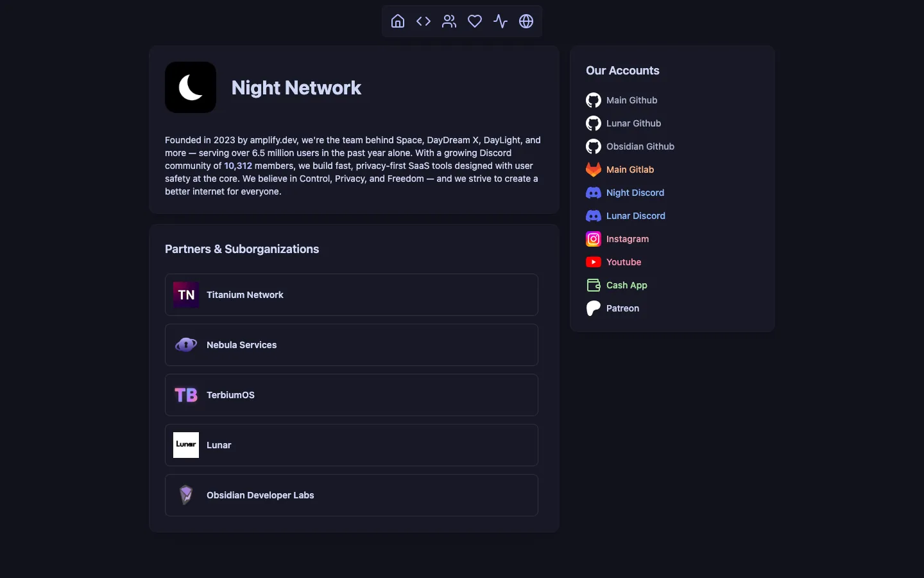Click the Titanium Network TN logo
This screenshot has width=924, height=578.
(186, 295)
